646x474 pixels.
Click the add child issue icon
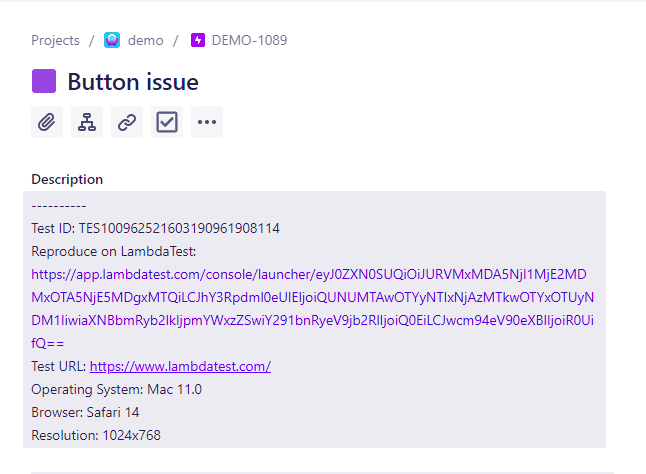pos(87,122)
